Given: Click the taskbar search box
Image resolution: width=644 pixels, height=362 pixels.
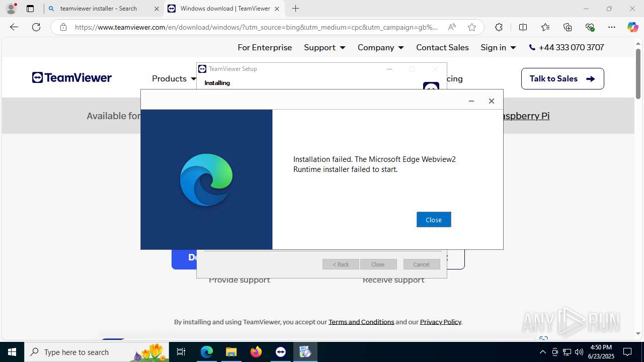Looking at the screenshot, I should [97, 352].
